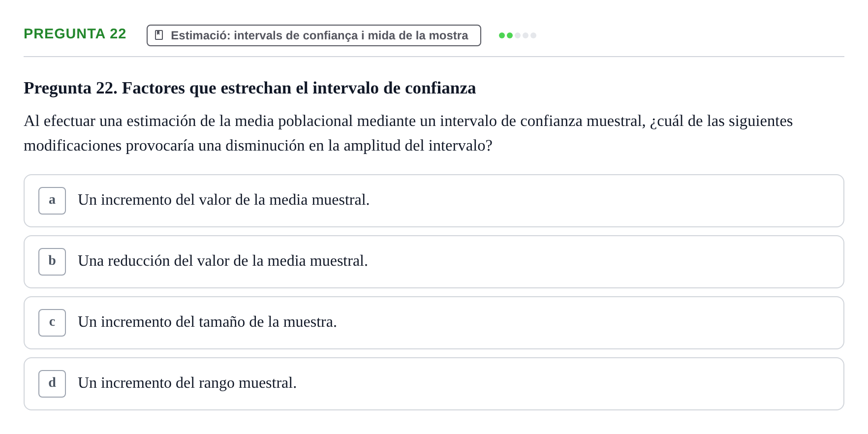Click the first green difficulty dot
This screenshot has height=434, width=868.
point(502,35)
